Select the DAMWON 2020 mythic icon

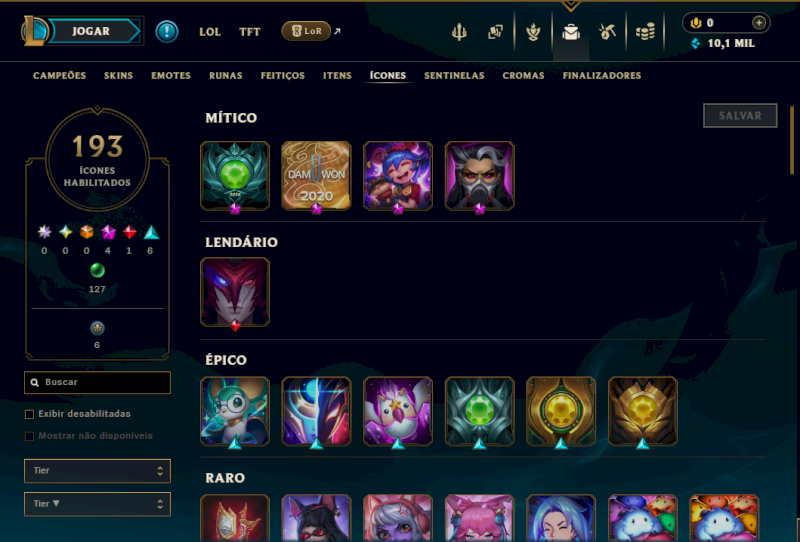tap(316, 176)
